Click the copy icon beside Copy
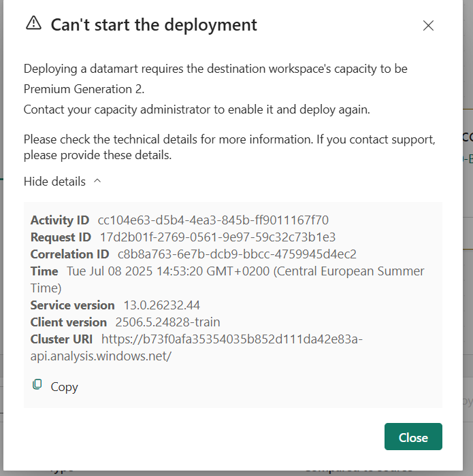 click(x=37, y=384)
